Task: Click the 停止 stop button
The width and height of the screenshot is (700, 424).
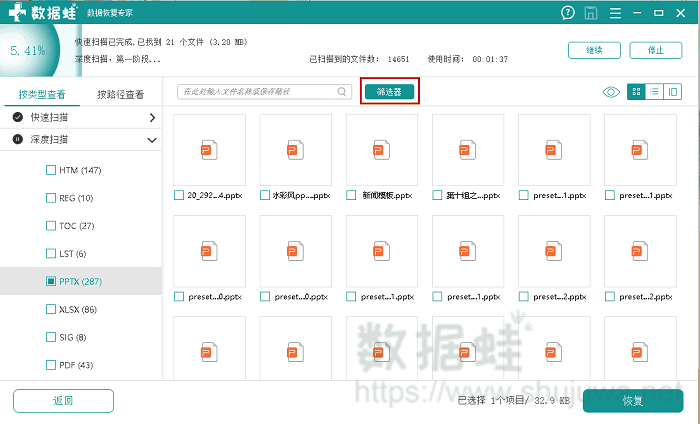Action: [x=656, y=50]
